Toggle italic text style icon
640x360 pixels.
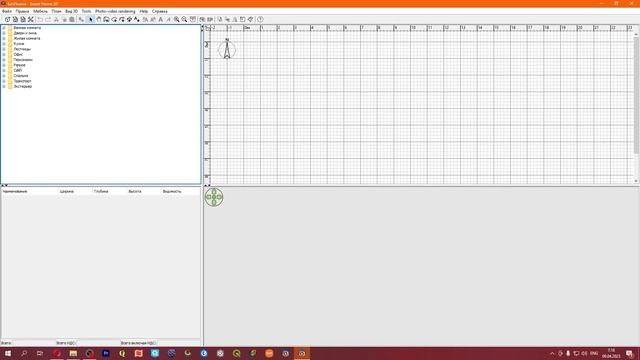click(168, 19)
